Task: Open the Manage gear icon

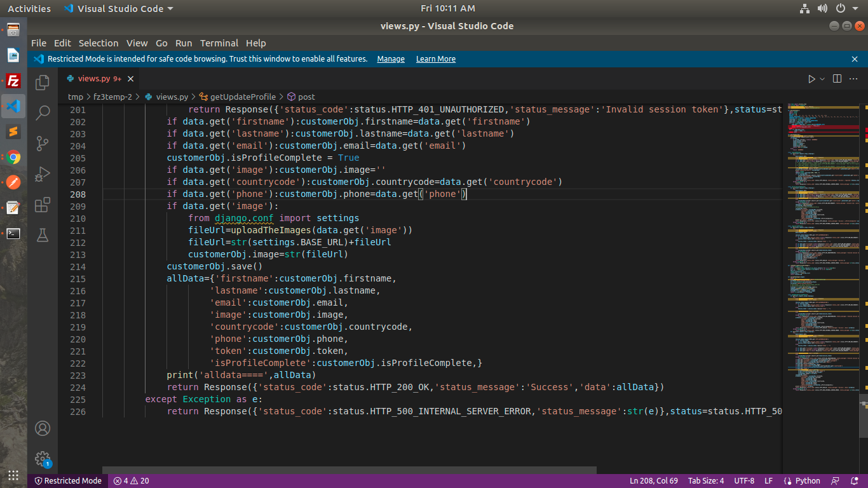Action: click(x=43, y=458)
